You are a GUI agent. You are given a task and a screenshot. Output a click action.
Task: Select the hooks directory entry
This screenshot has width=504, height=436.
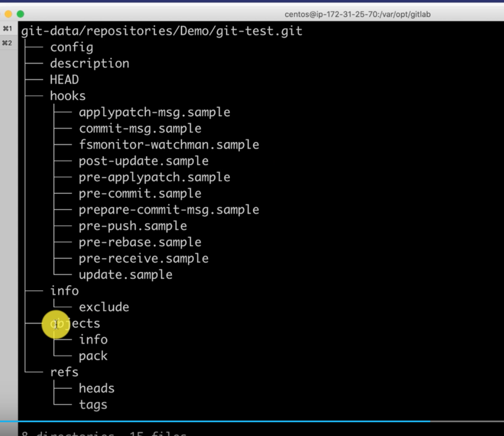(68, 96)
